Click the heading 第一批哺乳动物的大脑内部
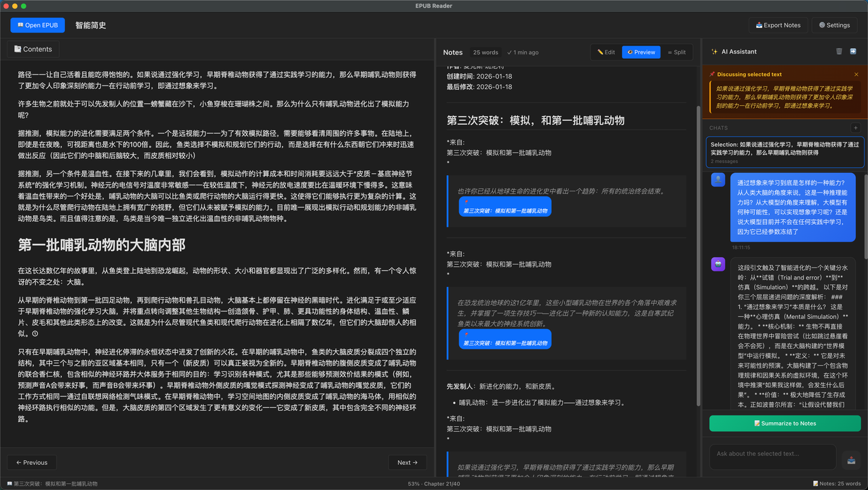 [x=102, y=246]
